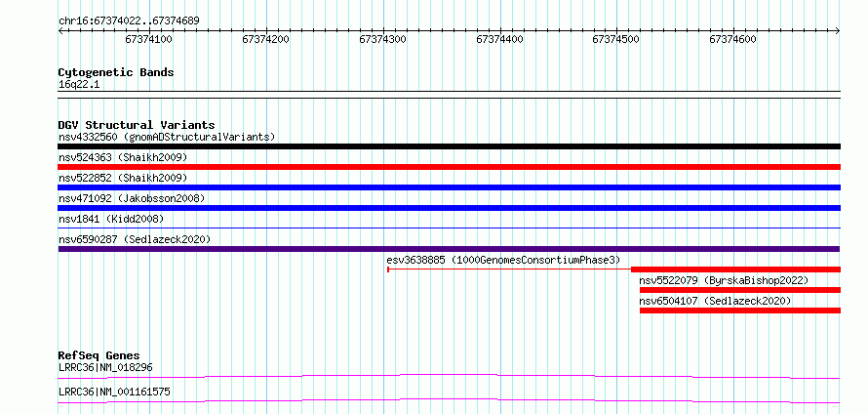Select the nsv5522079 ByrskaBishop2022 red bar
Viewport: 868px width, 414px height.
(740, 290)
